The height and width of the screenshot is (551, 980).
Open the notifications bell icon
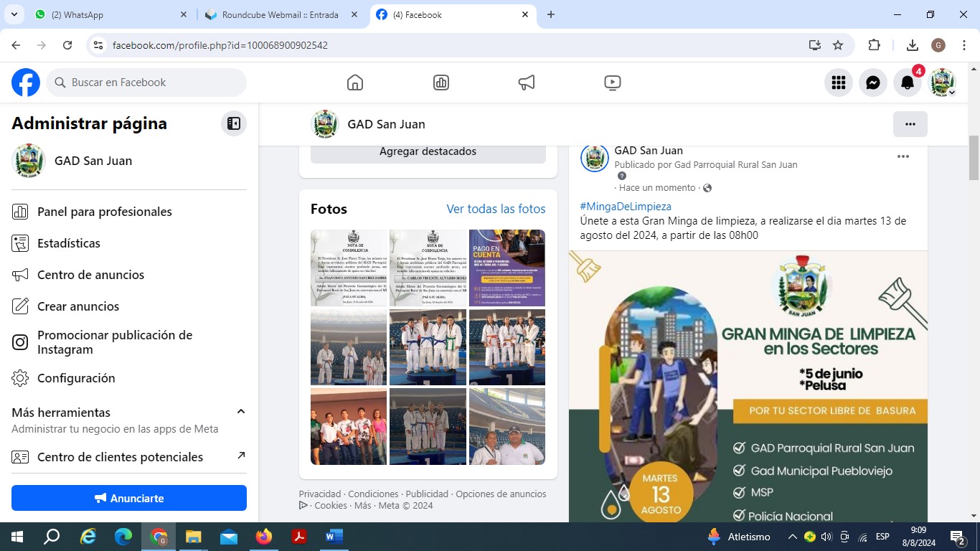(908, 83)
